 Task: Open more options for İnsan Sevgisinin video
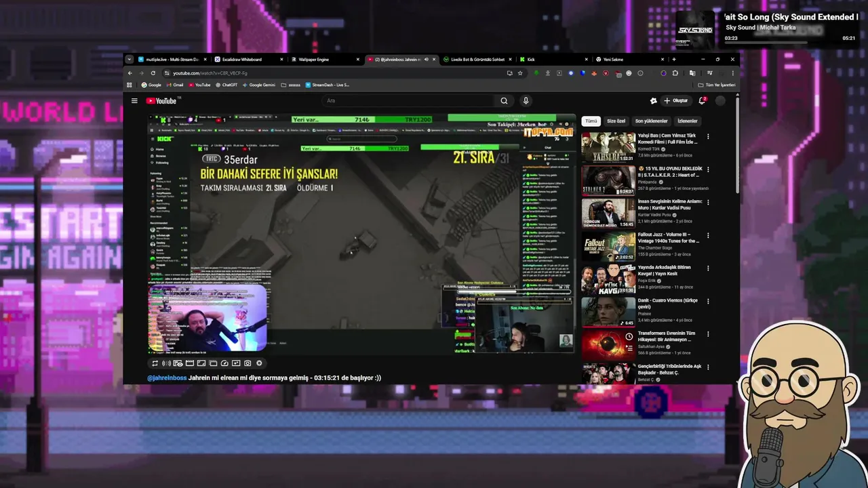pyautogui.click(x=708, y=202)
